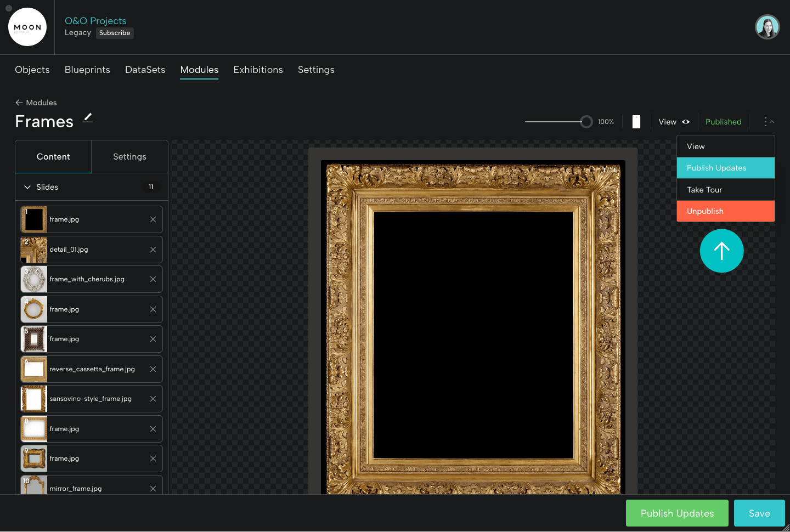790x532 pixels.
Task: Click the pencil icon to rename Frames
Action: [x=87, y=118]
